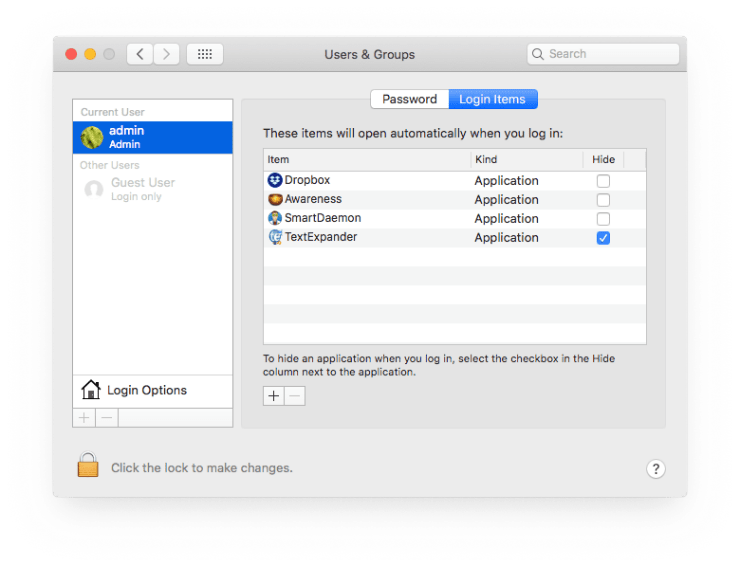Image resolution: width=740 pixels, height=567 pixels.
Task: Click the Awareness app icon
Action: click(x=275, y=199)
